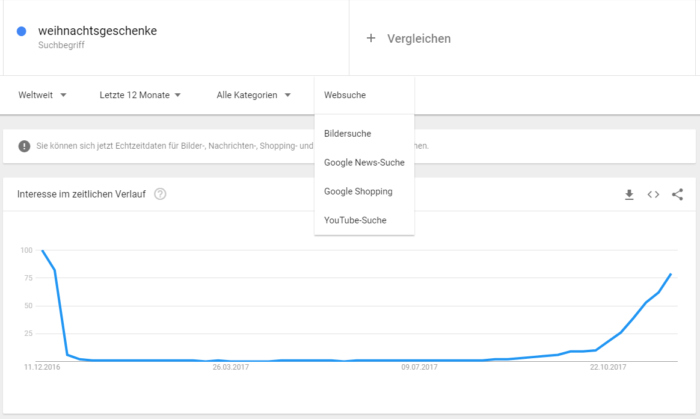Share the interest over time chart

click(678, 194)
